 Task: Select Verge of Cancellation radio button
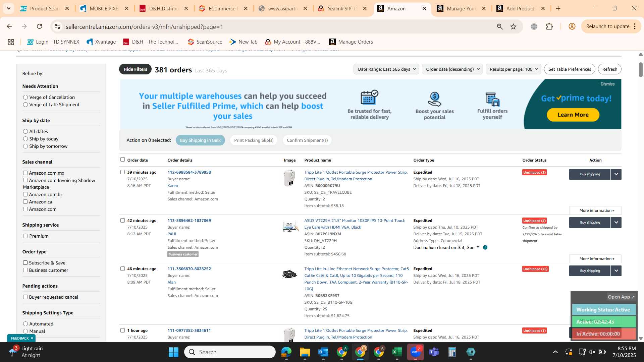point(25,97)
